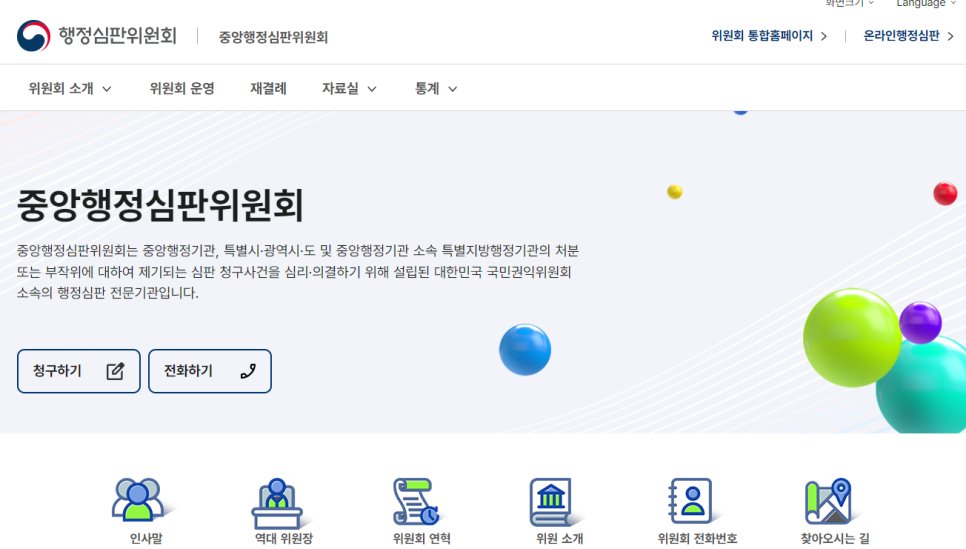Click the 위원 소개 label
Screen dimensions: 966x549
point(559,539)
